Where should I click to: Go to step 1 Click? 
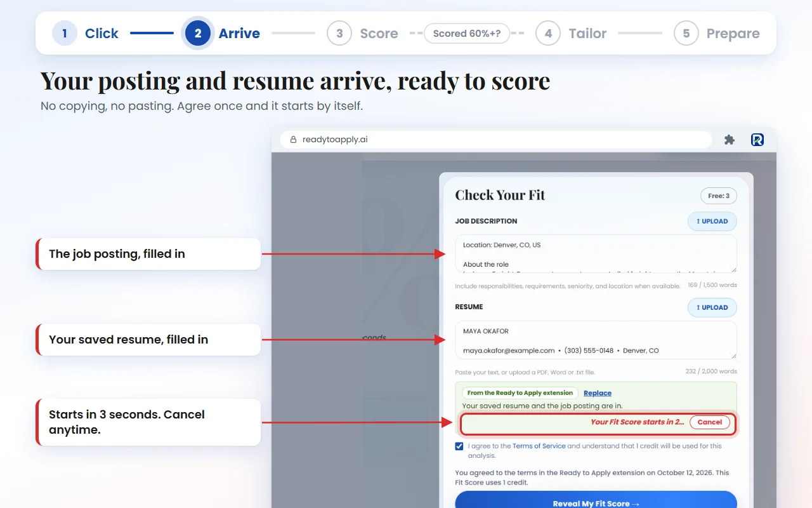[85, 33]
